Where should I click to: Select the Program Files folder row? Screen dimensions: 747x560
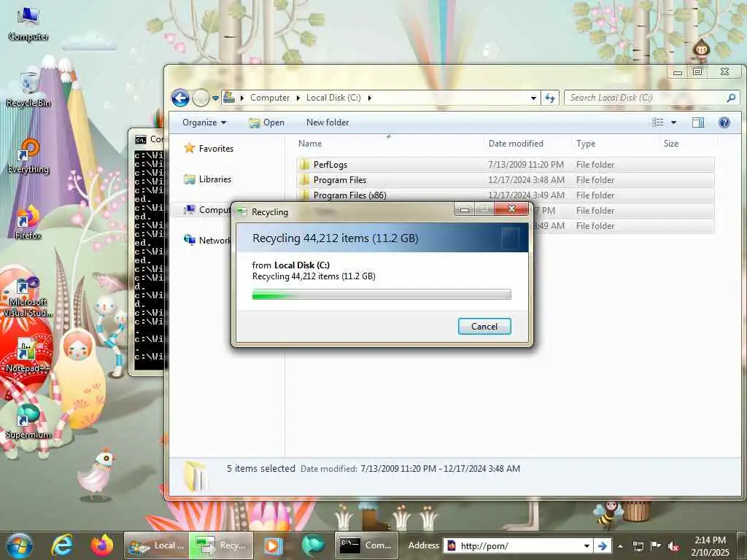click(x=505, y=180)
